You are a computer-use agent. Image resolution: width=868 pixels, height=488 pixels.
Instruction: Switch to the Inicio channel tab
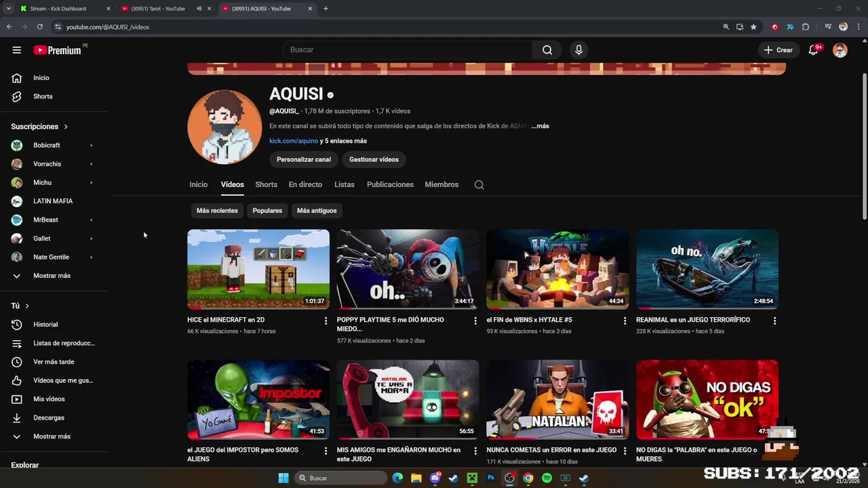(199, 184)
